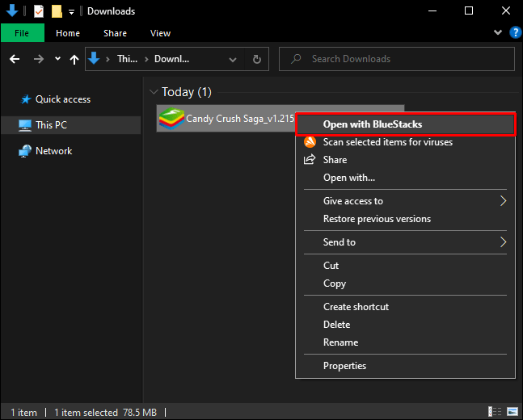Click the Properties icon in the title bar
Viewport: 523px width, 420px height.
(x=38, y=11)
